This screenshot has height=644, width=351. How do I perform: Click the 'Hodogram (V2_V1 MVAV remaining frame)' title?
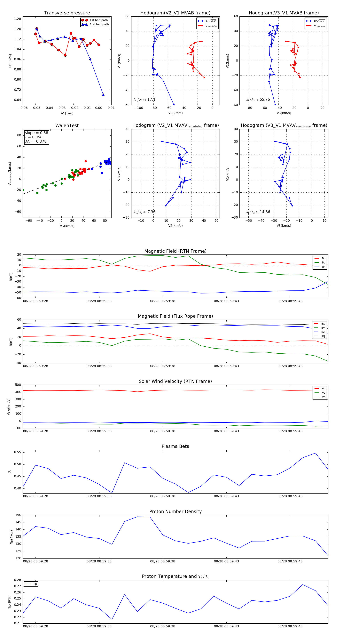point(175,125)
